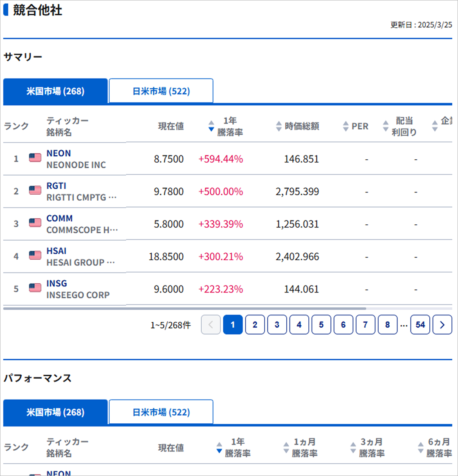Click RIGTTI CMPTG company name
458x476 pixels.
[81, 197]
